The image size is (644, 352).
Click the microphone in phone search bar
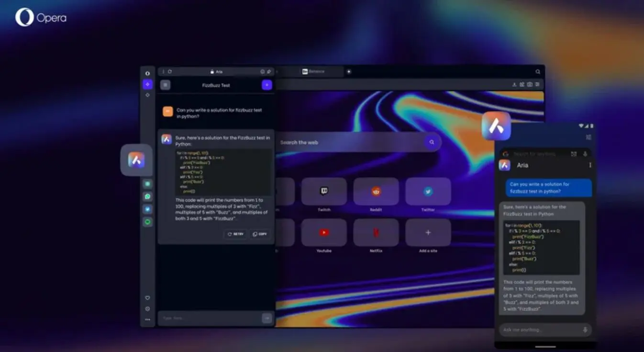tap(585, 154)
